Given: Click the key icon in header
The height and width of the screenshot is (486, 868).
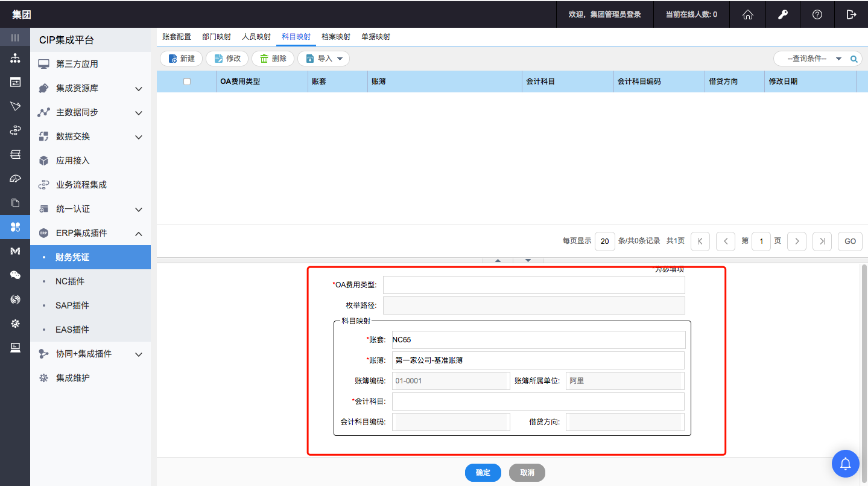Looking at the screenshot, I should pyautogui.click(x=782, y=14).
